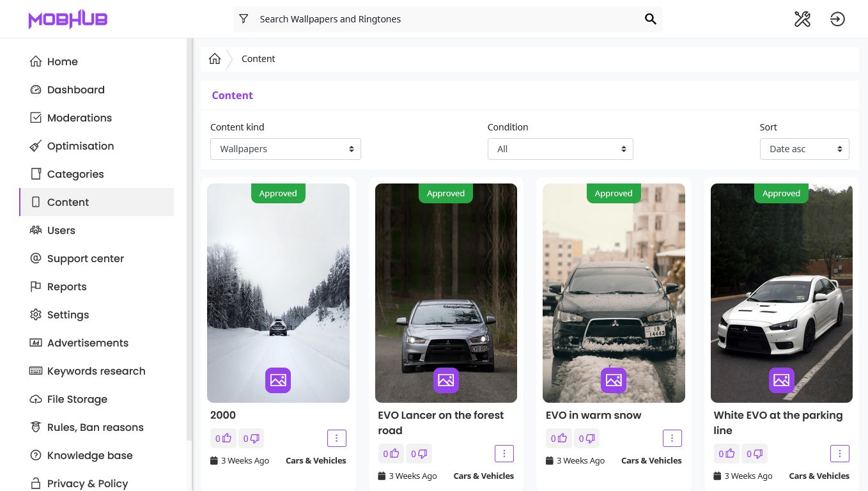Click Approved badge on White EVO card
Screen dimensions: 868x491
tap(781, 193)
